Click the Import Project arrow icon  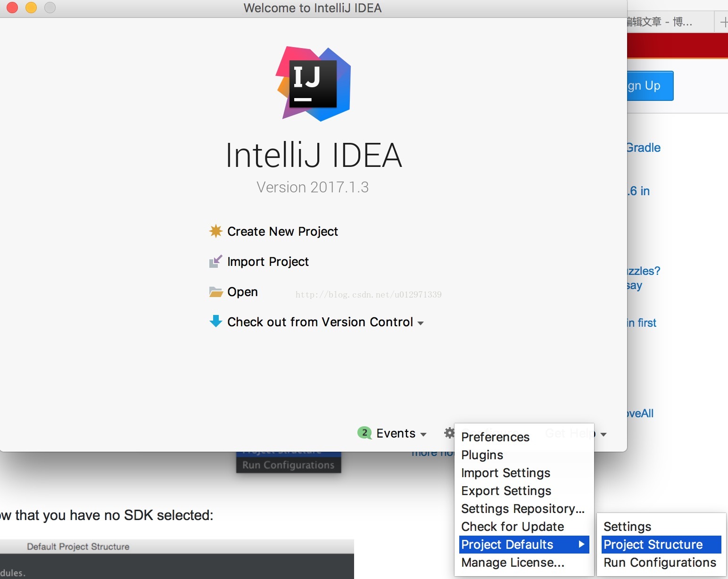215,261
